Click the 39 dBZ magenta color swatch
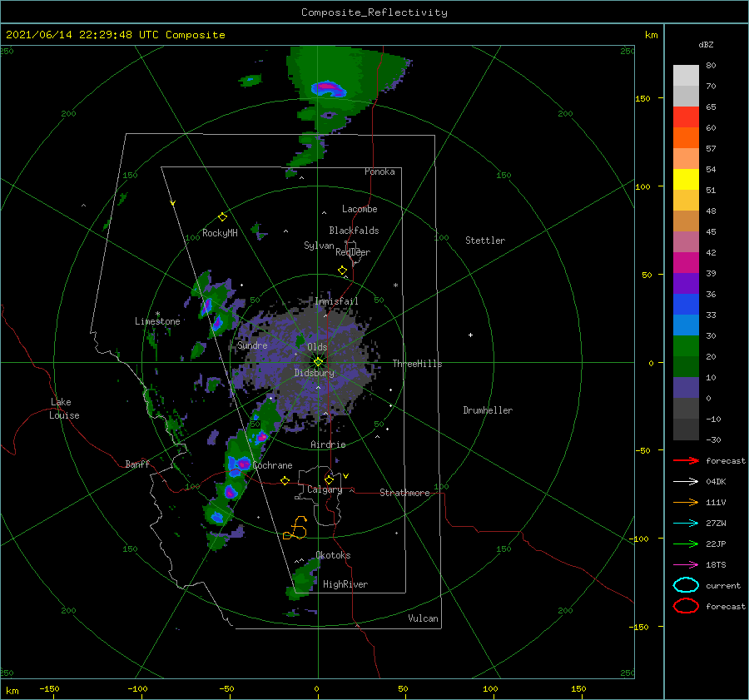Image resolution: width=749 pixels, height=700 pixels. point(686,262)
